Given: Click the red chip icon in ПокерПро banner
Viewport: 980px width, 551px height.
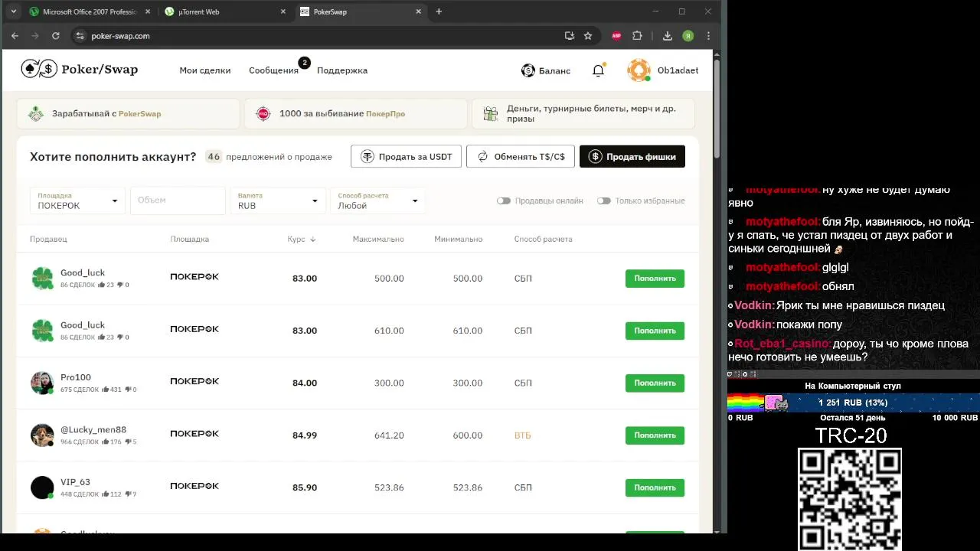Looking at the screenshot, I should click(x=263, y=113).
